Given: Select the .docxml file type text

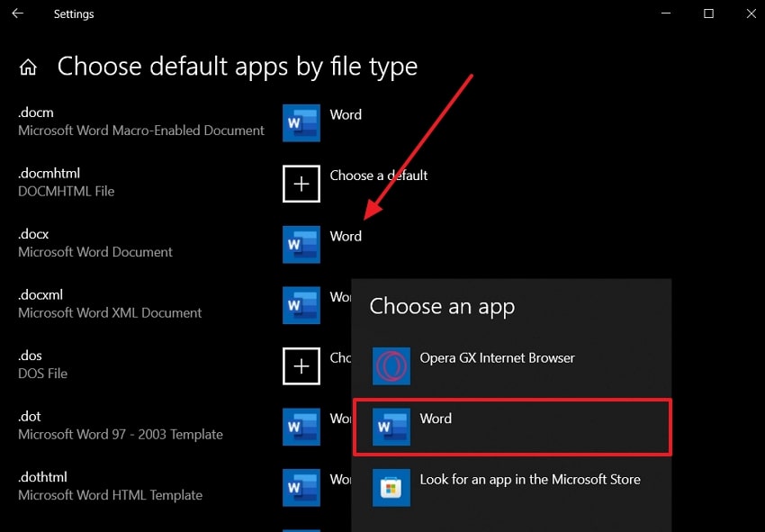Looking at the screenshot, I should pyautogui.click(x=40, y=294).
